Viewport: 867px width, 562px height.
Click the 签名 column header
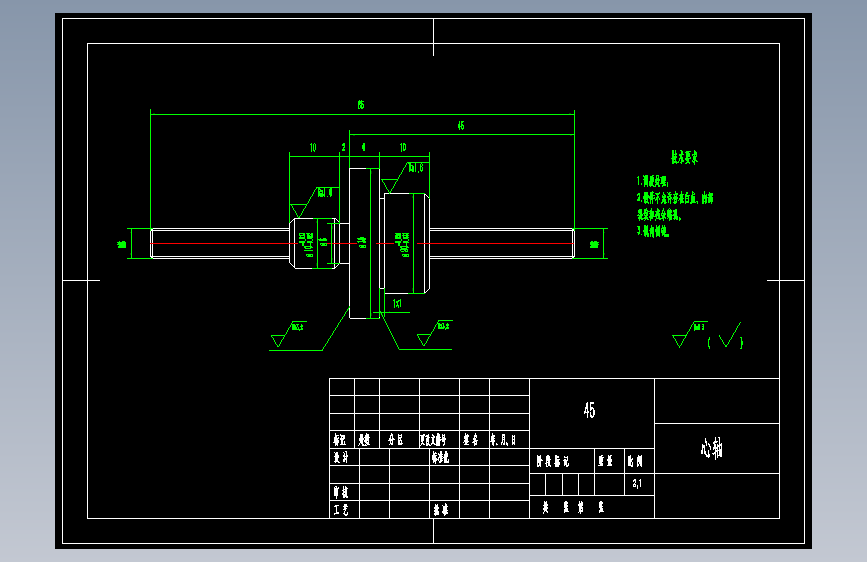point(471,440)
